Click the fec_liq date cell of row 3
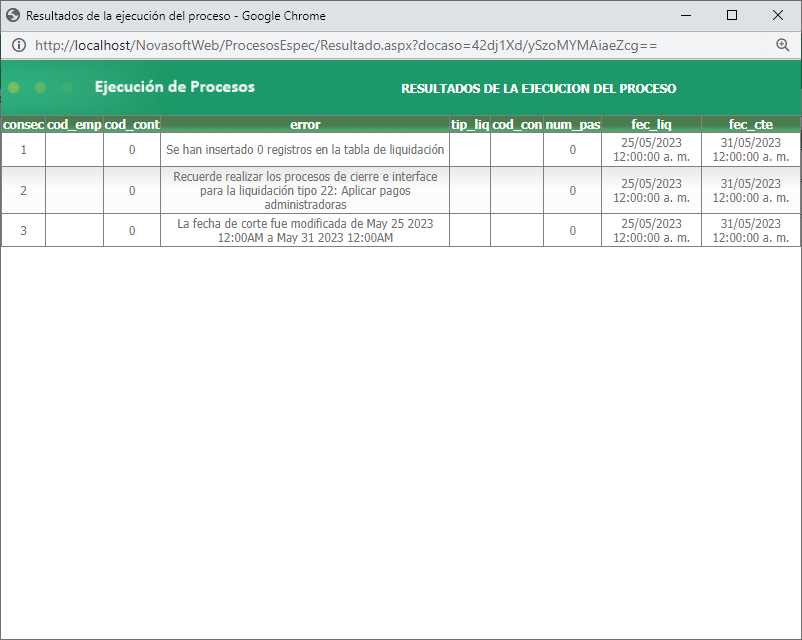The width and height of the screenshot is (802, 640). [651, 229]
